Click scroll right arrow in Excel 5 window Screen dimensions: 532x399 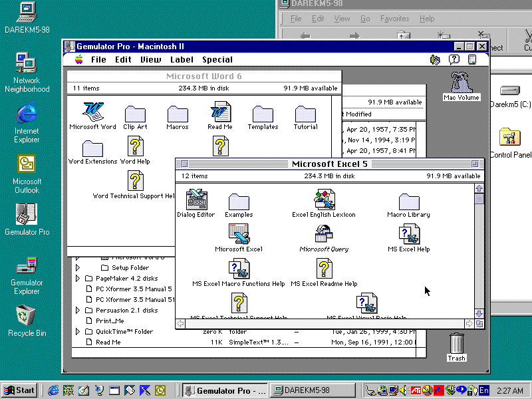(x=469, y=324)
